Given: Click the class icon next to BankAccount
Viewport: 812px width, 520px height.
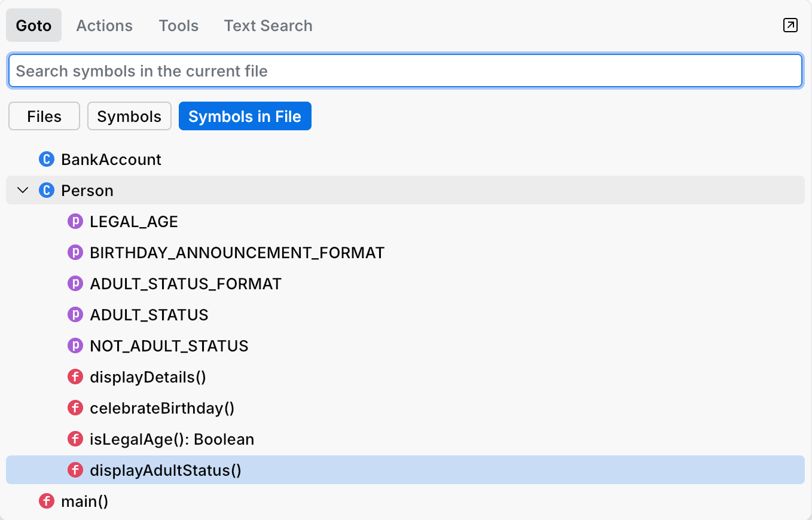Looking at the screenshot, I should click(46, 159).
